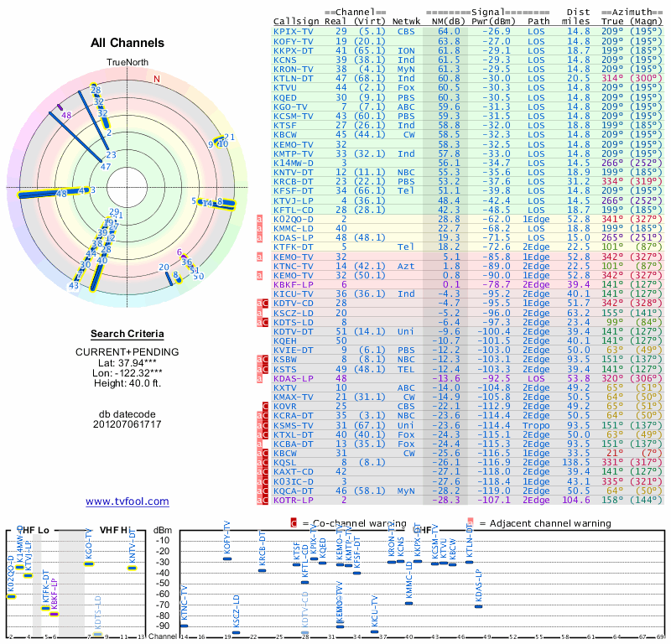Click the 314° true azimuth for KTLN-DT
This screenshot has height=644, width=671.
[x=612, y=79]
